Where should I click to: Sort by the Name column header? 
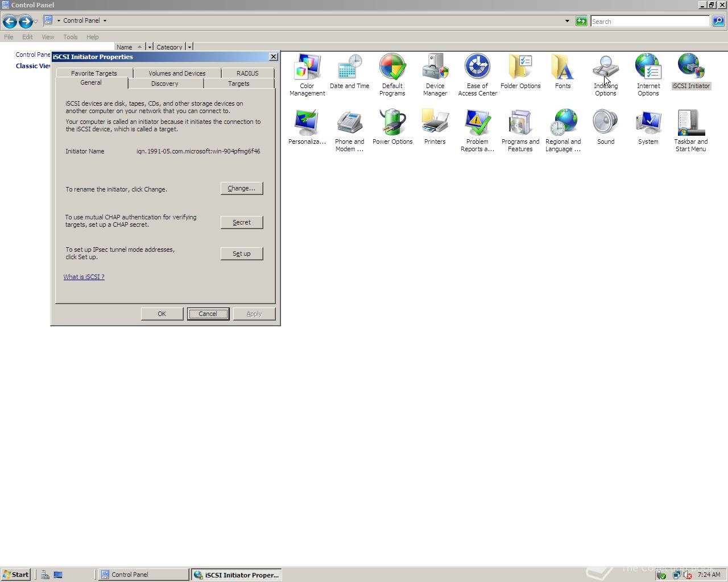click(x=130, y=47)
